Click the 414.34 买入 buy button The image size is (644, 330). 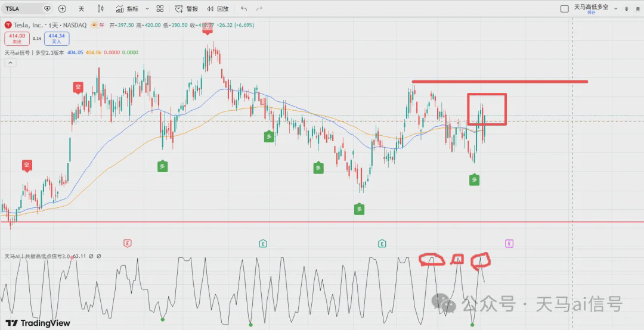(x=56, y=39)
